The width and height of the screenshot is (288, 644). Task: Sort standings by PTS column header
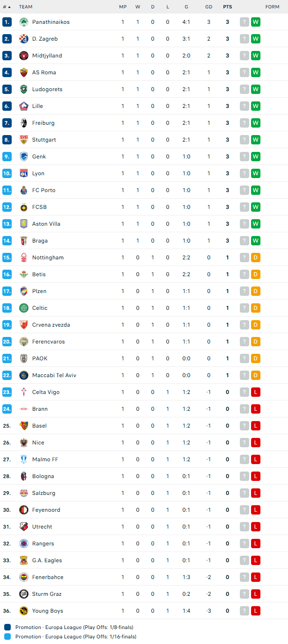click(x=227, y=7)
